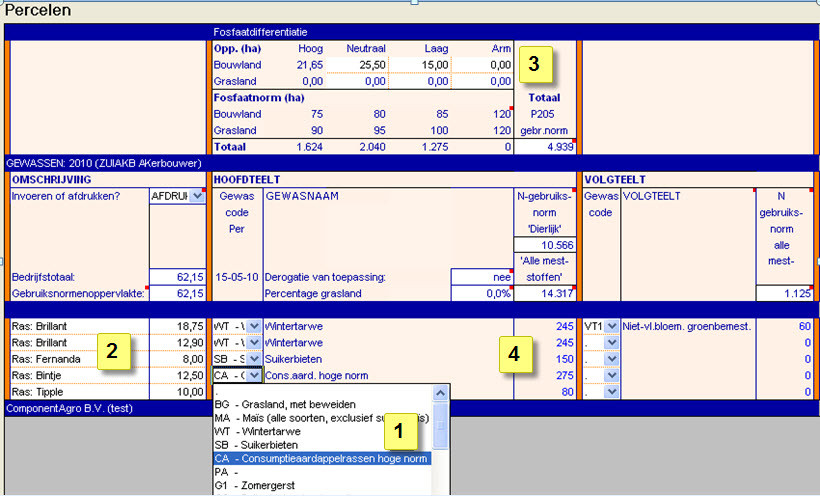Click the yellow callout marker number 2

(x=113, y=352)
